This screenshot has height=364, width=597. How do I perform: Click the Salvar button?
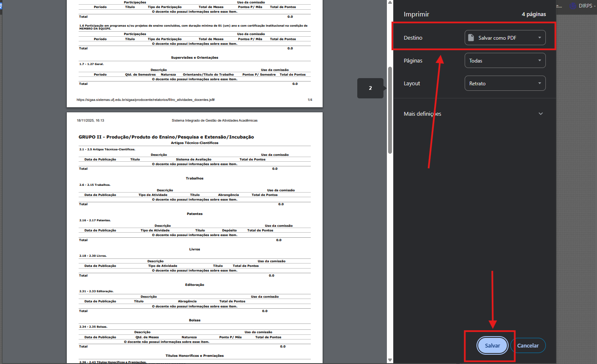point(492,345)
